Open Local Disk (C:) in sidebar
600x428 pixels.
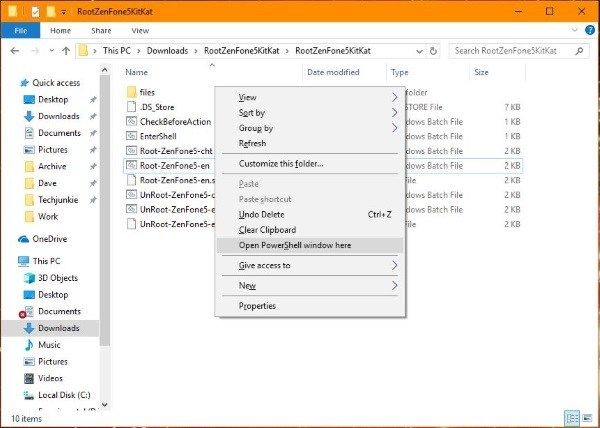click(x=64, y=395)
